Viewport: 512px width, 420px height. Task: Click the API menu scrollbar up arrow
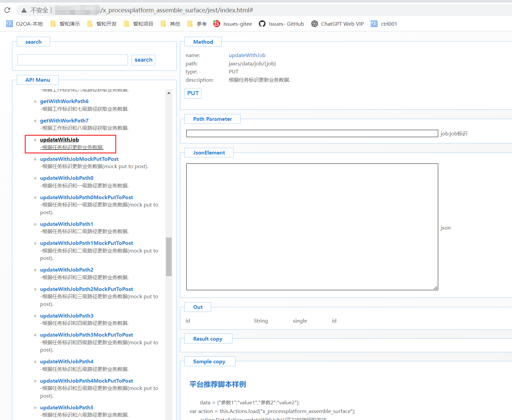[x=169, y=93]
